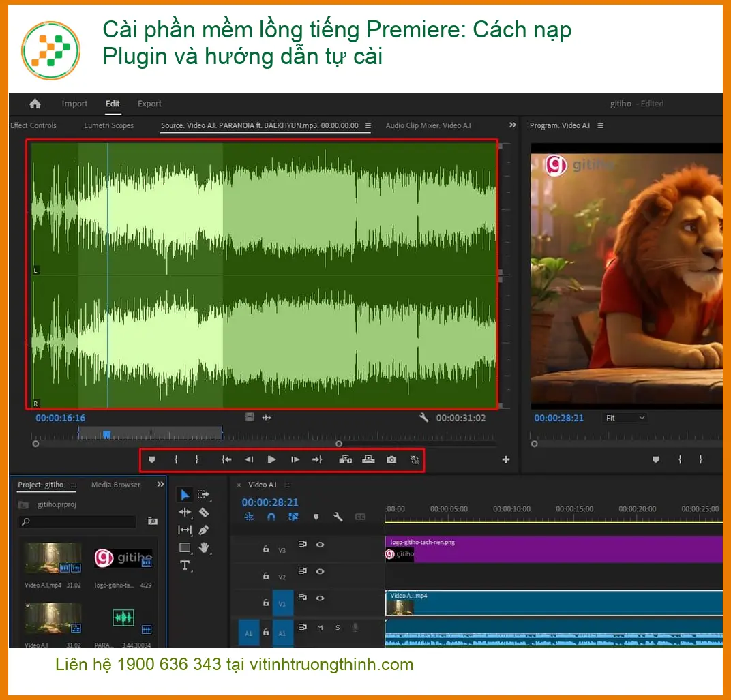Viewport: 731px width, 700px height.
Task: Expand hidden Source panel tabs chevron
Action: pos(512,125)
